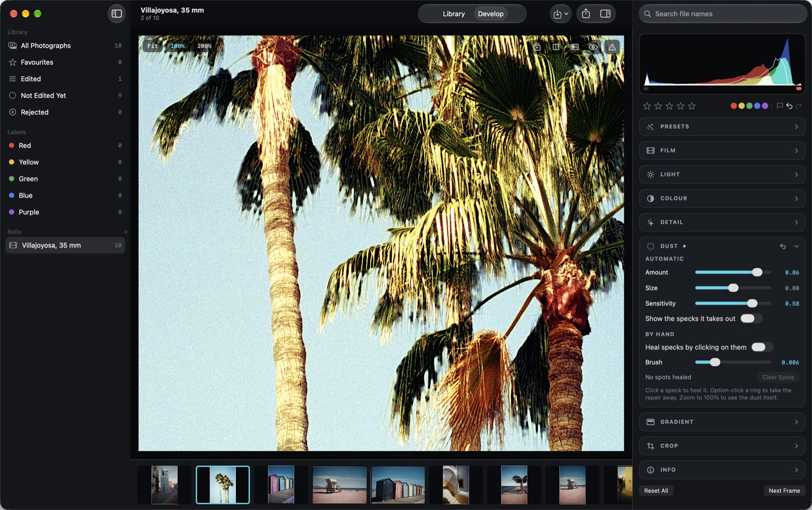Open the share icon in the toolbar
The image size is (812, 510).
[x=586, y=14]
